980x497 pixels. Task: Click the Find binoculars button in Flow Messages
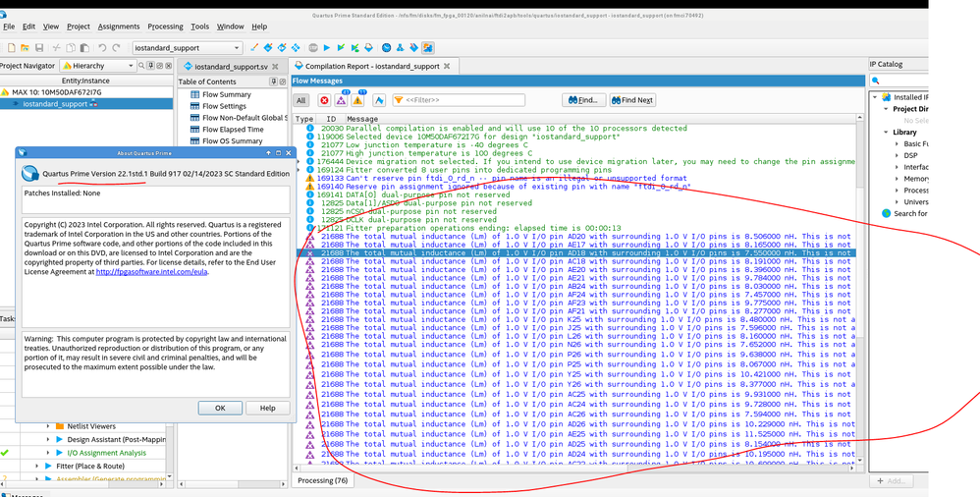[584, 100]
